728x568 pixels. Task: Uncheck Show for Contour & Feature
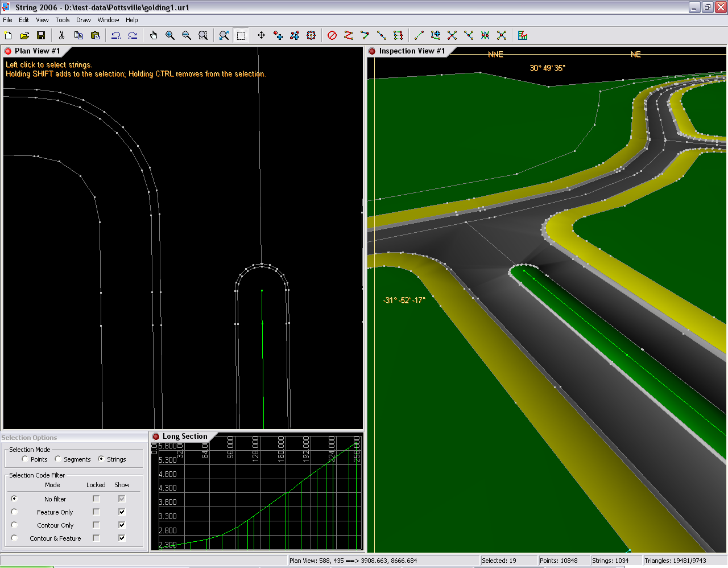[122, 538]
